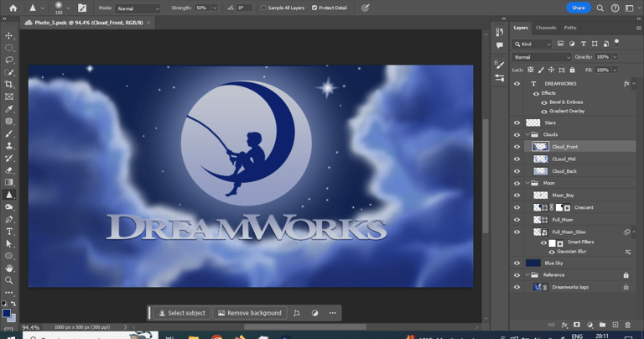The height and width of the screenshot is (339, 644).
Task: Click the add layer mask icon
Action: (577, 325)
